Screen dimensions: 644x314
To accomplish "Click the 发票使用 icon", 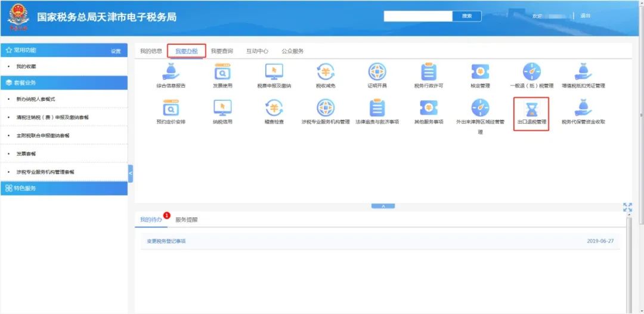I will click(222, 73).
